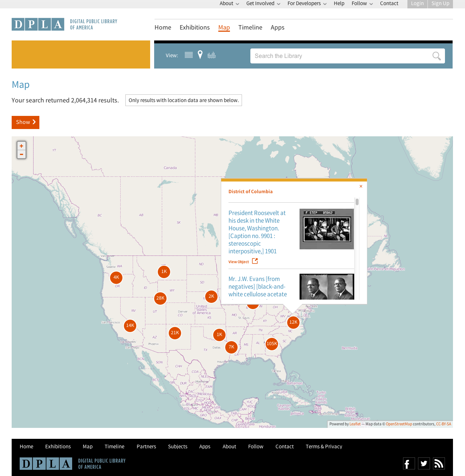Screen dimensions: 465x476
Task: Select the map pin view icon
Action: (200, 55)
